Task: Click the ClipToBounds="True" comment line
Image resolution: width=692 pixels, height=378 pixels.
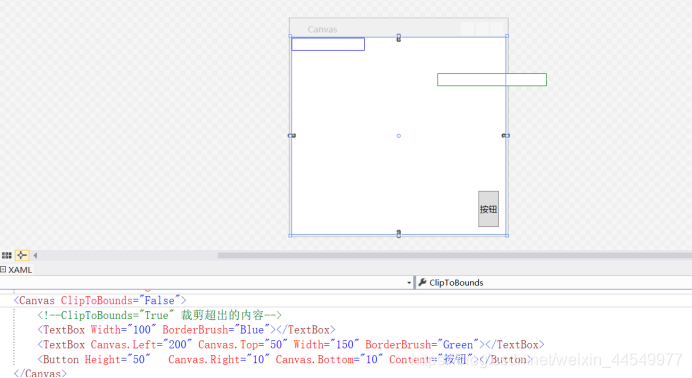Action: coord(159,315)
